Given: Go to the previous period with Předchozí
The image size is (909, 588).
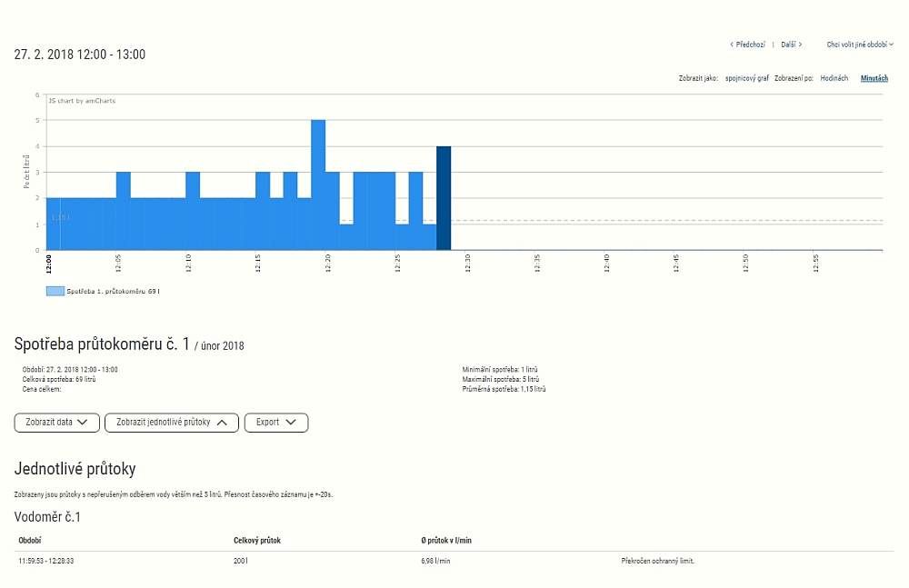Looking at the screenshot, I should (x=747, y=44).
